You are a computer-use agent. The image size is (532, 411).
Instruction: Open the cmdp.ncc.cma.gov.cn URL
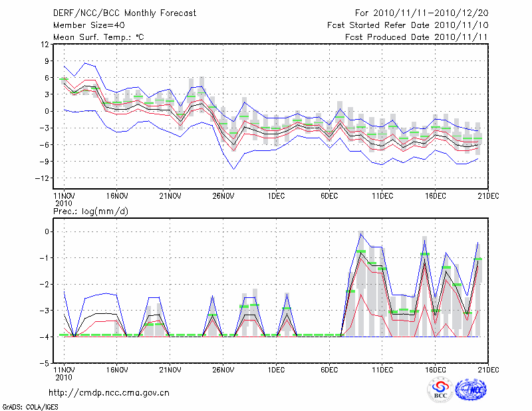[110, 392]
